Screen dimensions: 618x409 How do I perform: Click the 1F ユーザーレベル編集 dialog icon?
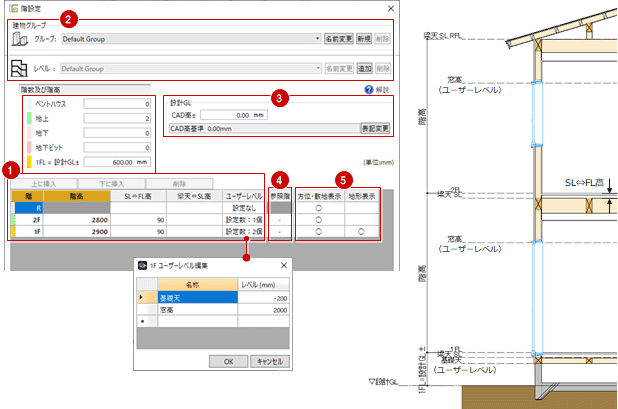pos(144,266)
